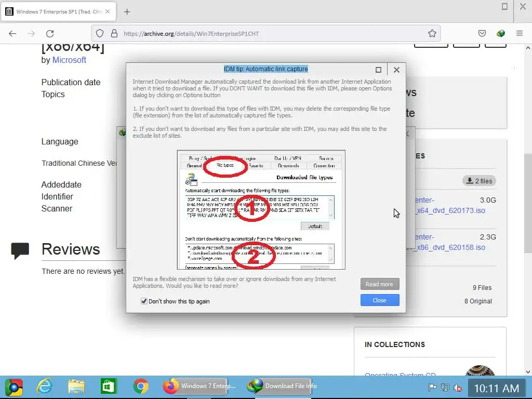Click the Action Center flag tray icon
This screenshot has width=532, height=399.
click(432, 387)
